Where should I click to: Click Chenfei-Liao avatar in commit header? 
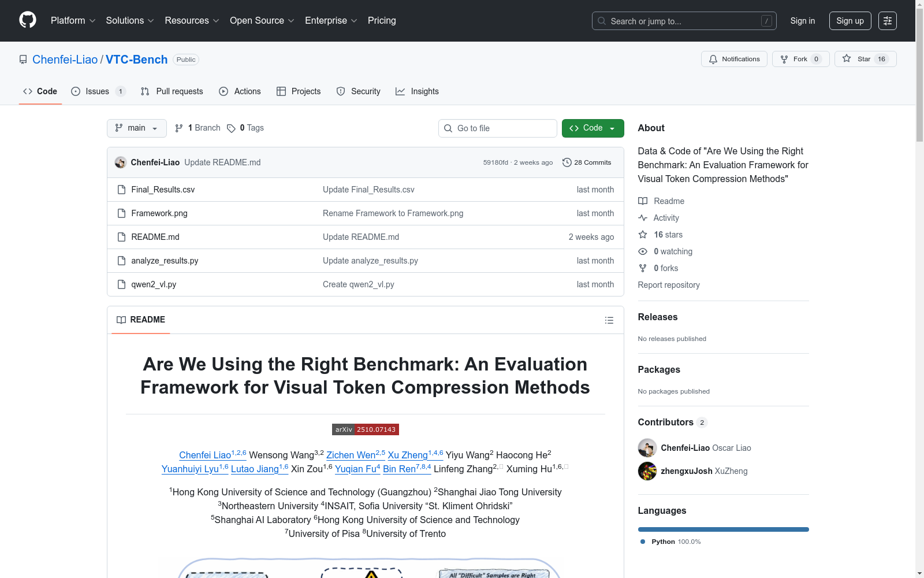coord(121,162)
